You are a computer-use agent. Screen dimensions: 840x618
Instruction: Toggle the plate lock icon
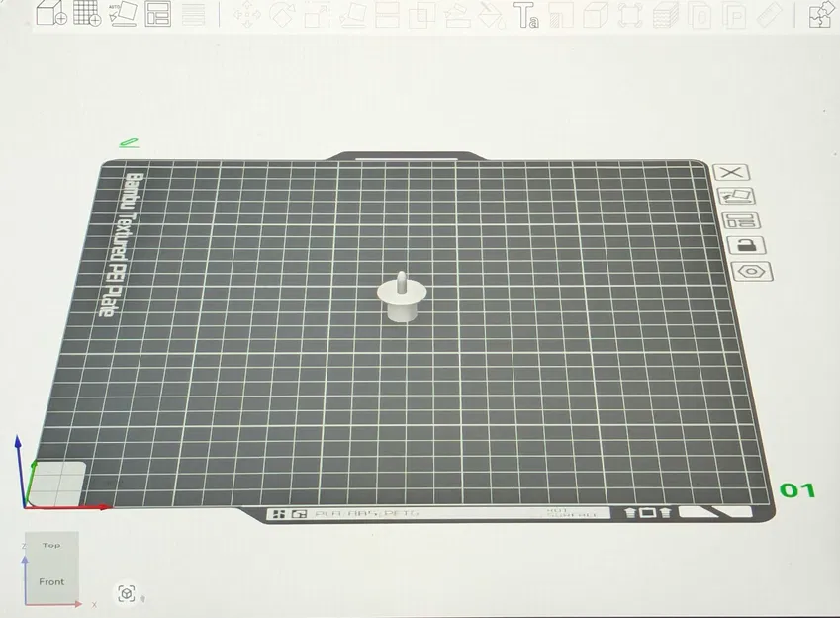pos(746,246)
